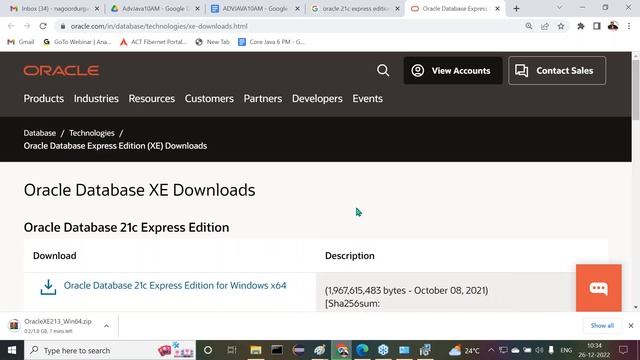Close the downloads bar
The height and width of the screenshot is (360, 640).
pos(631,326)
